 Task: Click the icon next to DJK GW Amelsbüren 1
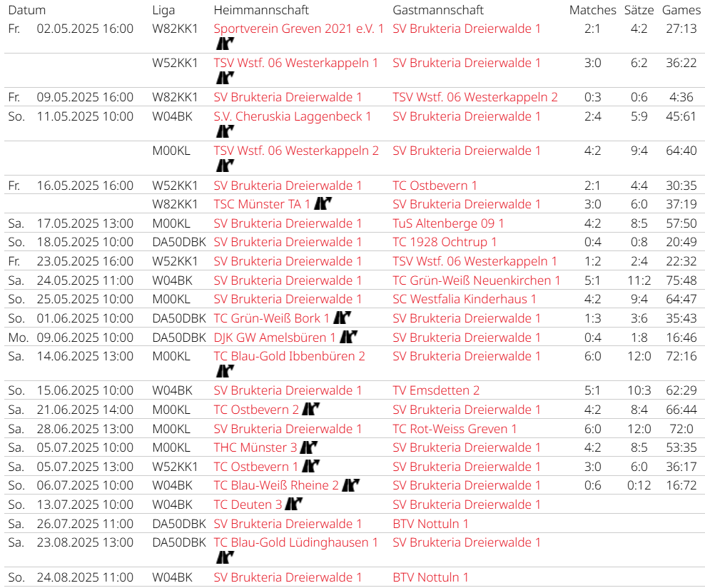pos(348,338)
